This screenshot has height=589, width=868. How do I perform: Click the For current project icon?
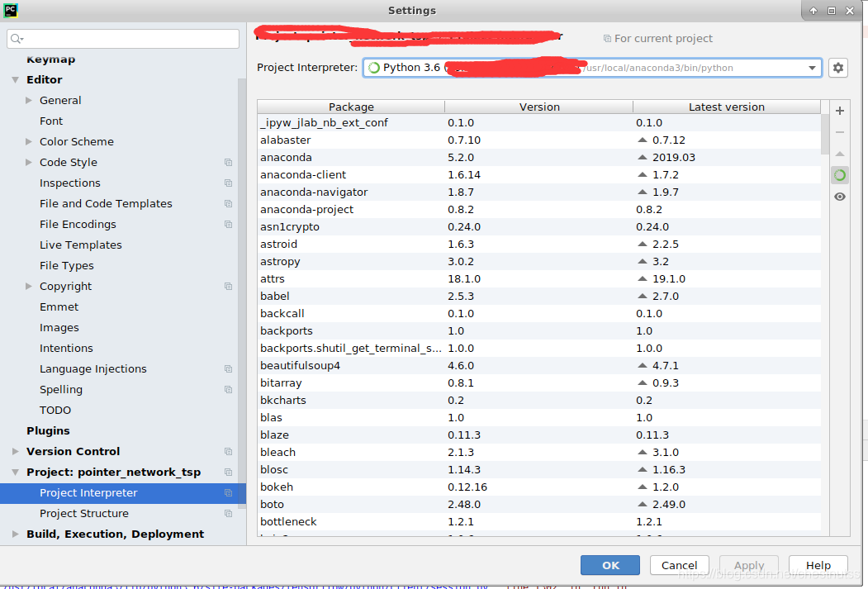tap(607, 38)
